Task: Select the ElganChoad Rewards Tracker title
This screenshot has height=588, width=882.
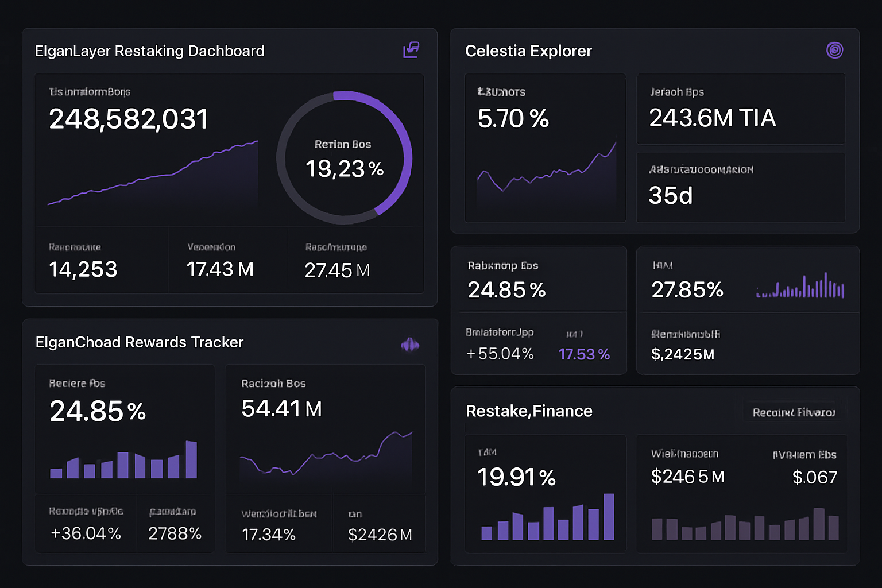Action: 138,342
